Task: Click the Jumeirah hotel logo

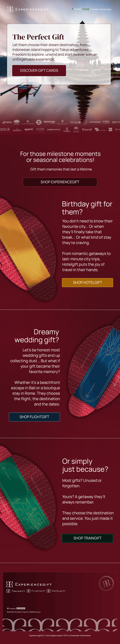Action: [40, 129]
